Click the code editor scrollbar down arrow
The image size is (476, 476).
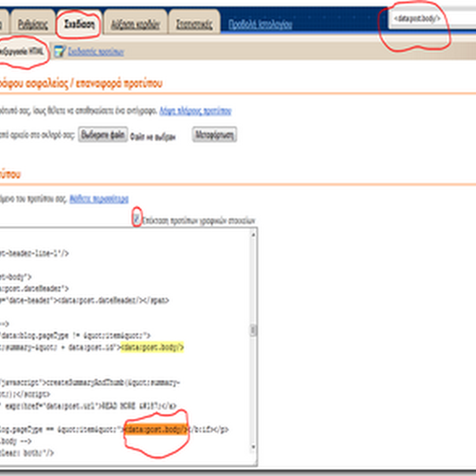pos(253,447)
